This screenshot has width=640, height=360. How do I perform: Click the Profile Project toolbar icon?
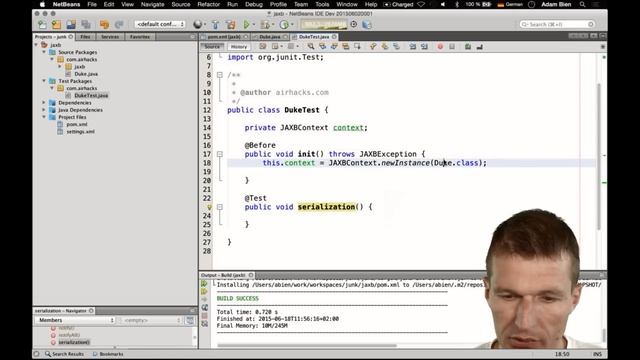click(x=284, y=24)
